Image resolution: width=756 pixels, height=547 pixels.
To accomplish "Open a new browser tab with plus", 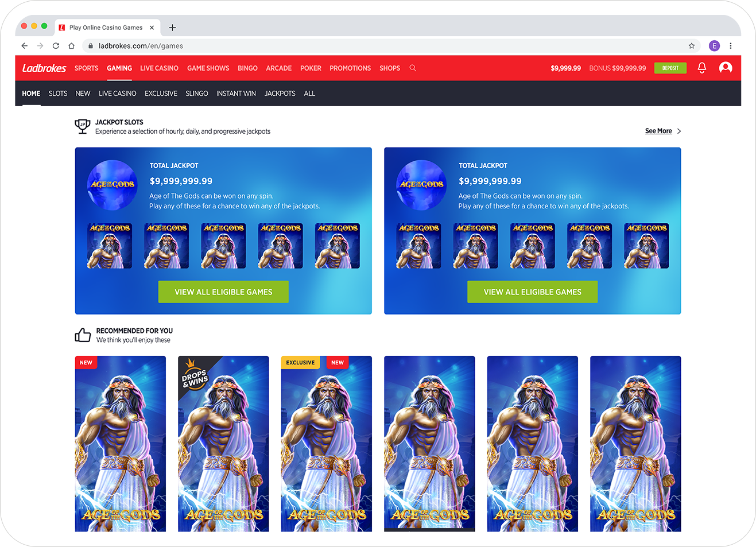I will pyautogui.click(x=172, y=28).
